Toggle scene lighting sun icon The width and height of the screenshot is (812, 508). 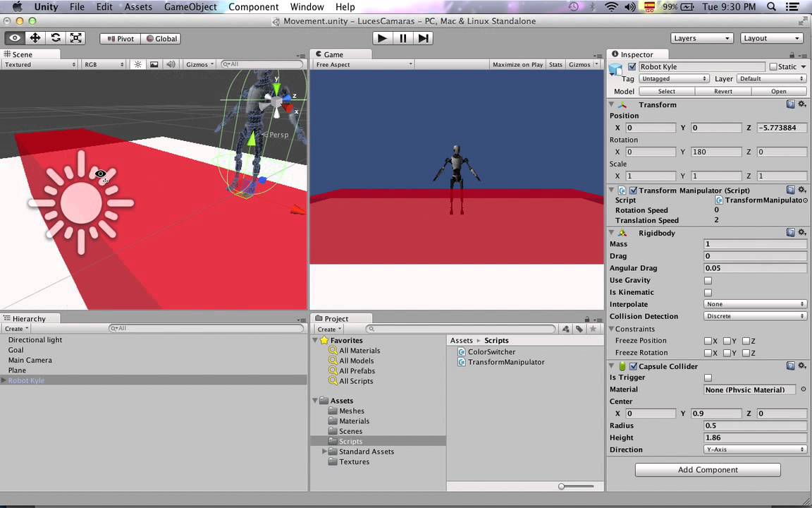[x=137, y=64]
